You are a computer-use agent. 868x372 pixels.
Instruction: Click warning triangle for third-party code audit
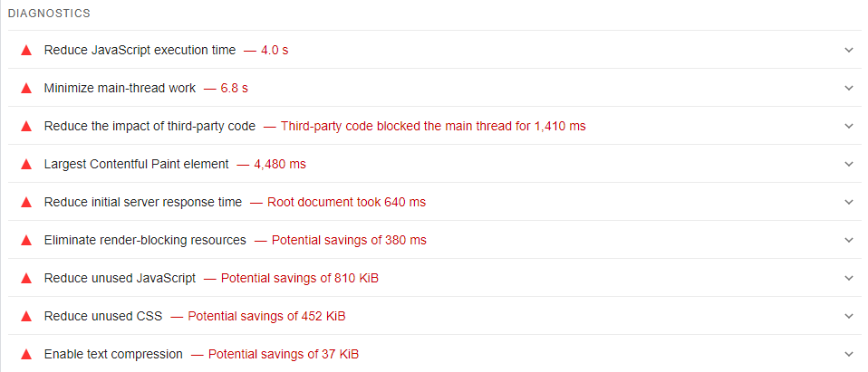tap(26, 126)
